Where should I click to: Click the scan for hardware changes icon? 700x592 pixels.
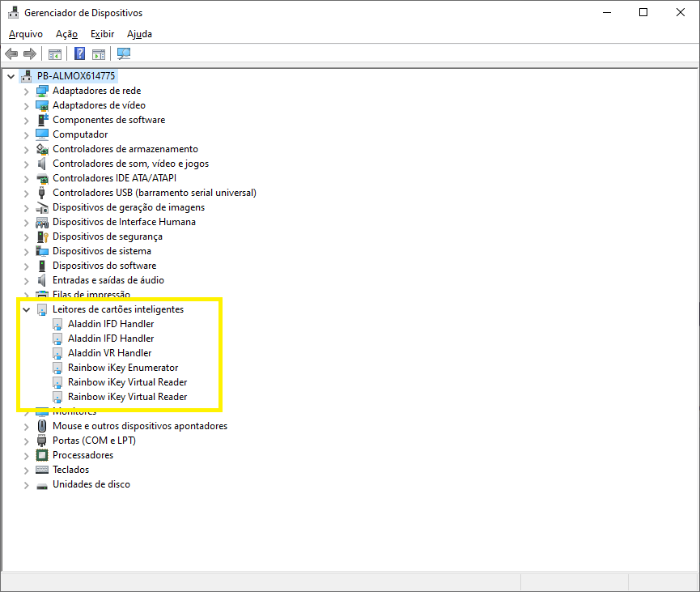click(x=124, y=54)
